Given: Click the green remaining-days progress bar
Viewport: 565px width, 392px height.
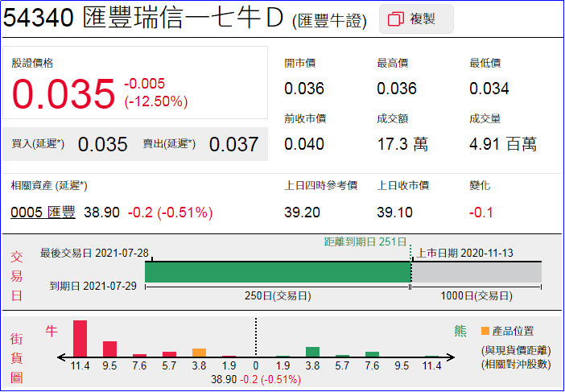Looking at the screenshot, I should [x=278, y=272].
